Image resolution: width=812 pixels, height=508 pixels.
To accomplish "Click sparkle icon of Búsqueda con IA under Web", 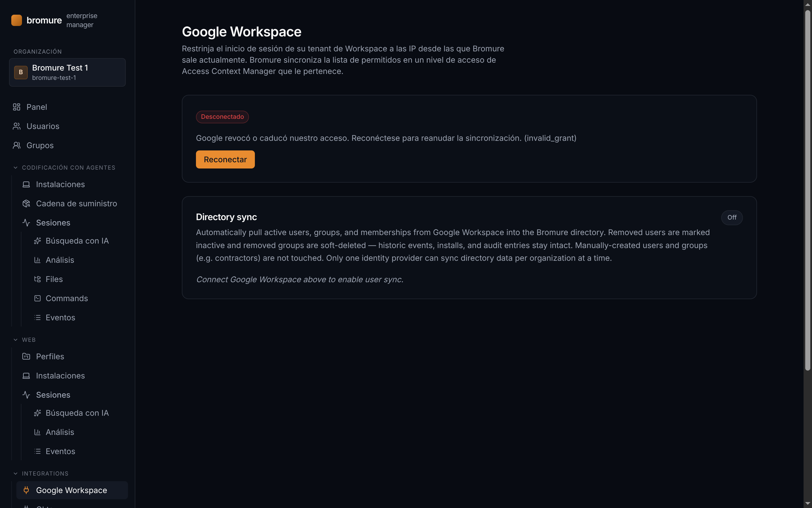I will pyautogui.click(x=37, y=413).
